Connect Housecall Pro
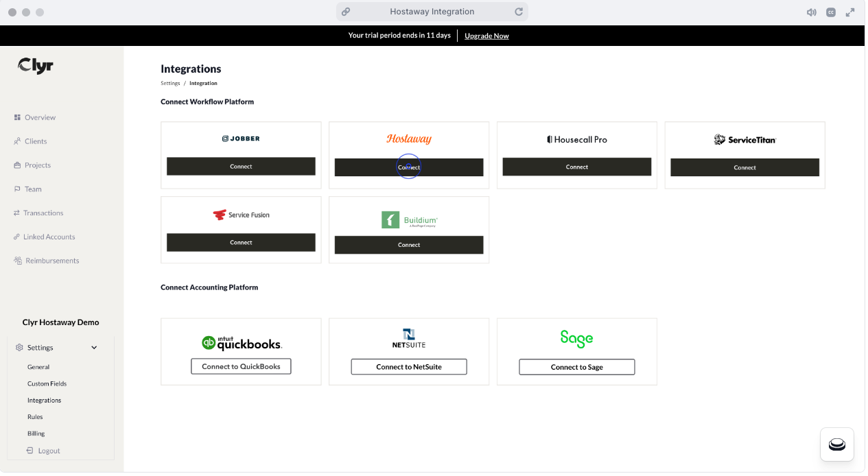This screenshot has width=868, height=476. (577, 167)
